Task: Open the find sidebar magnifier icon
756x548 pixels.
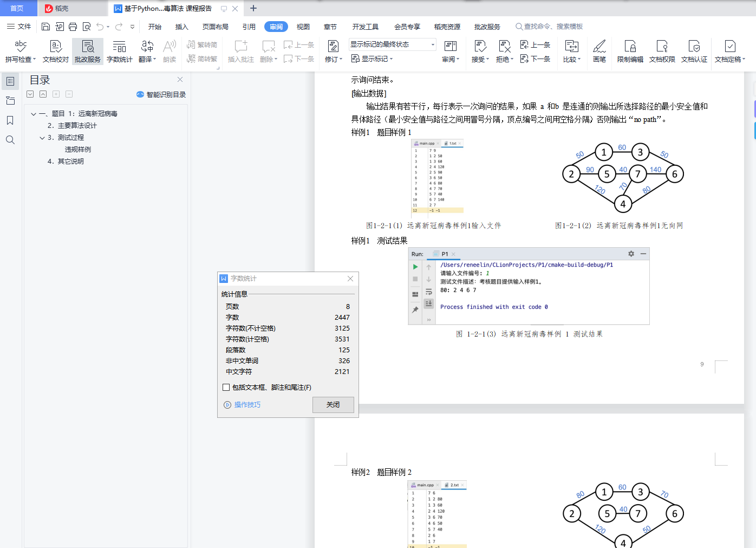Action: [x=10, y=140]
